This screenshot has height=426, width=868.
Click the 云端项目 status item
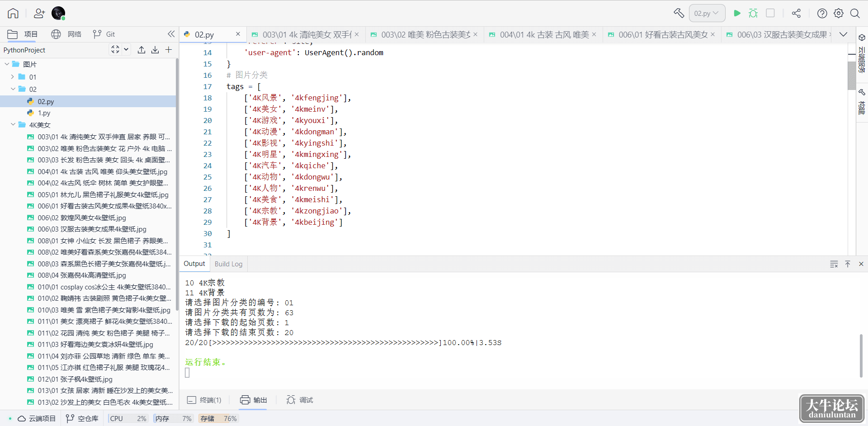[37, 418]
